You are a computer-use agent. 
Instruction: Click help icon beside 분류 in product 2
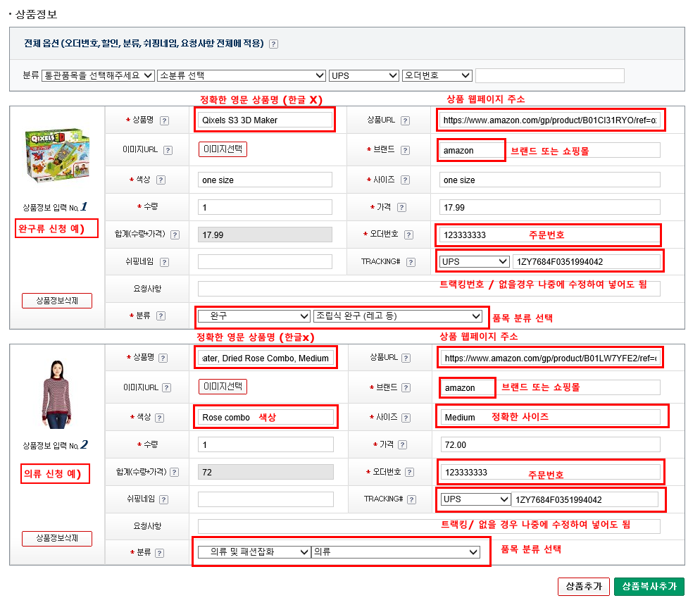pyautogui.click(x=159, y=553)
